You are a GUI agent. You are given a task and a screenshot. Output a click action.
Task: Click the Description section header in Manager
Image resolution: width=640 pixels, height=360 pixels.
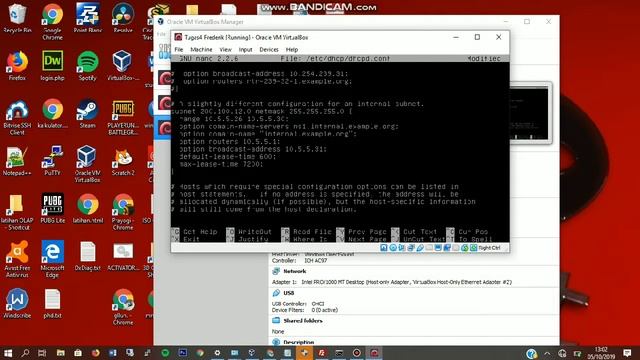click(x=299, y=342)
